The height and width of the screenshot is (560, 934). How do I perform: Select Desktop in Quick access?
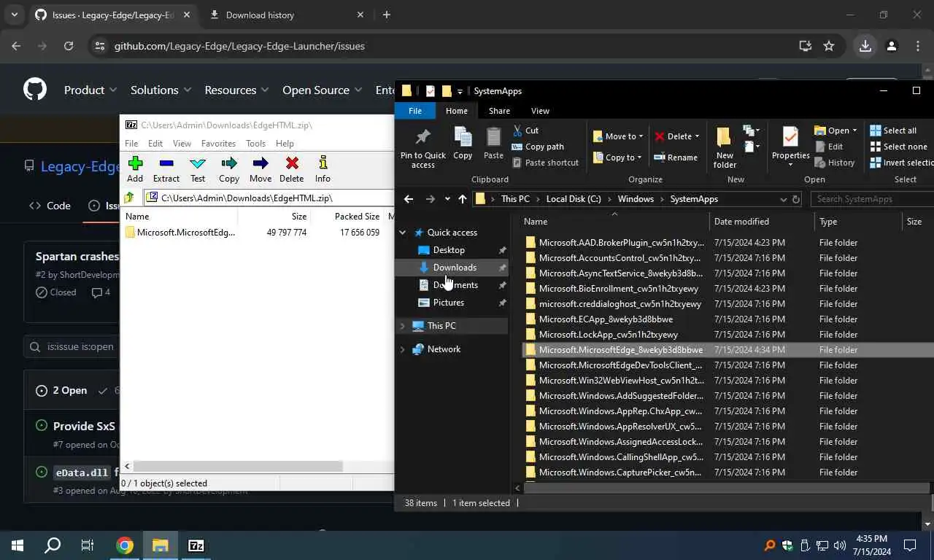pos(448,250)
